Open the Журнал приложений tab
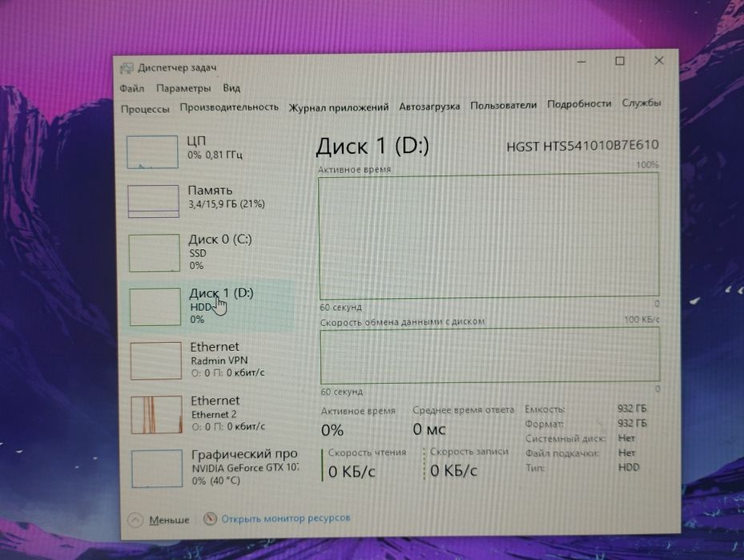744x560 pixels. [x=339, y=107]
